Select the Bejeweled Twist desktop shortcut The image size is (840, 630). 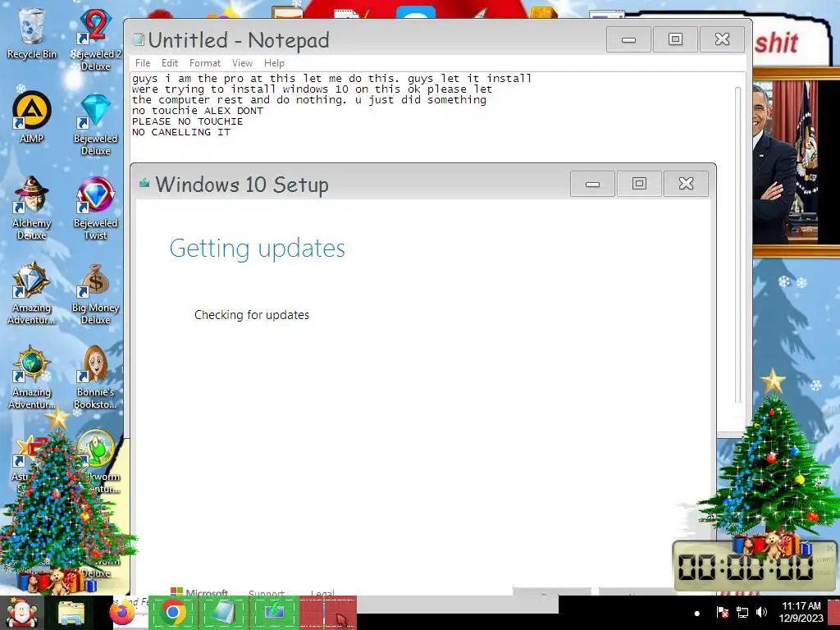tap(95, 208)
